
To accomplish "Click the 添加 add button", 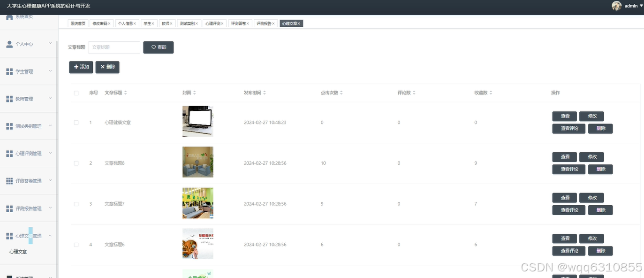I will (81, 67).
